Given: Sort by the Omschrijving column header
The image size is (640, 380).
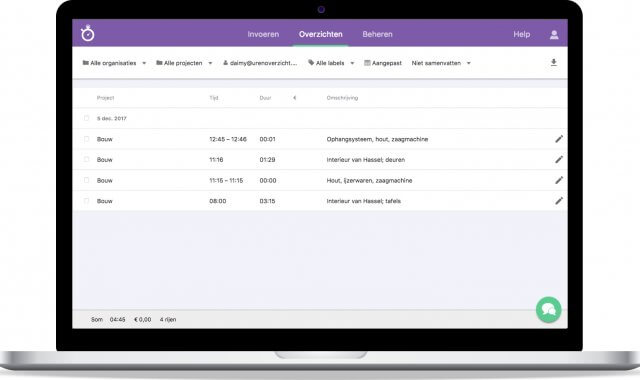Looking at the screenshot, I should (x=342, y=98).
